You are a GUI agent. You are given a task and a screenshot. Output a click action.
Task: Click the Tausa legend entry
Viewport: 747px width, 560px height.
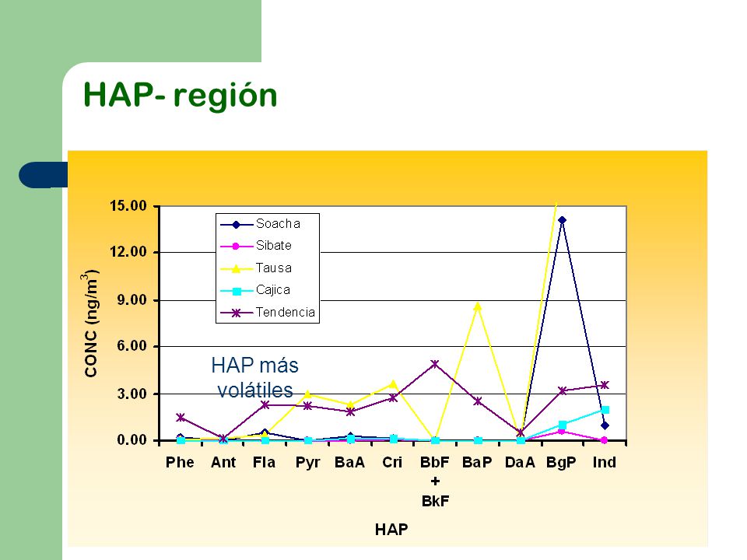click(256, 268)
